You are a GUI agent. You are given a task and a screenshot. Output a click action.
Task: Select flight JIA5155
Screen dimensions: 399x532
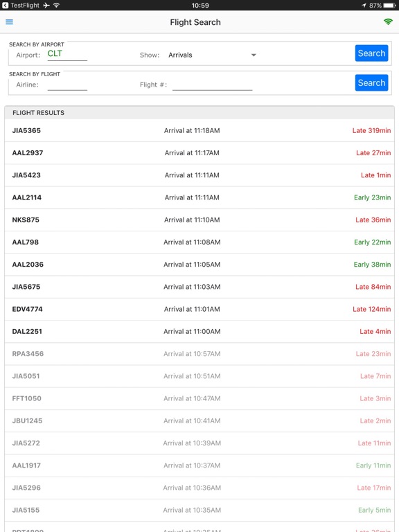[x=199, y=511]
